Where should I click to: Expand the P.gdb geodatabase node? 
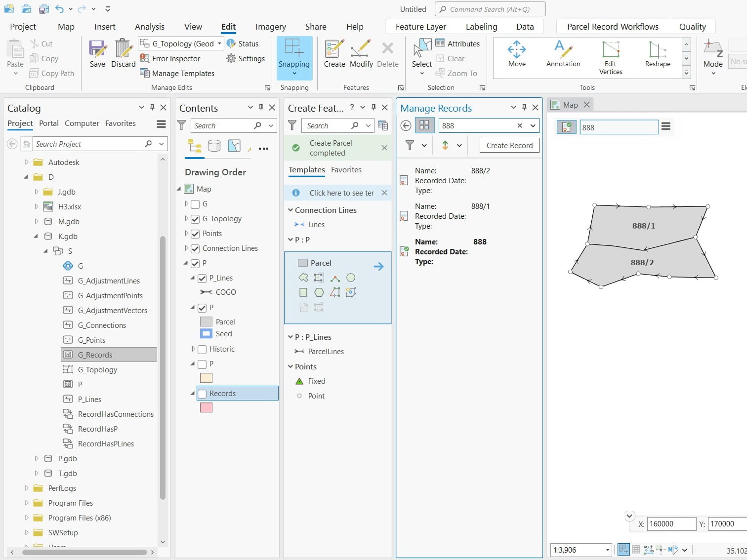(x=37, y=459)
